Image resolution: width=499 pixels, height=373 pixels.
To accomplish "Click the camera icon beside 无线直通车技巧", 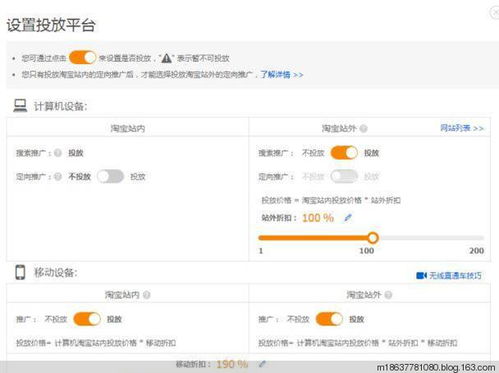I will click(421, 276).
